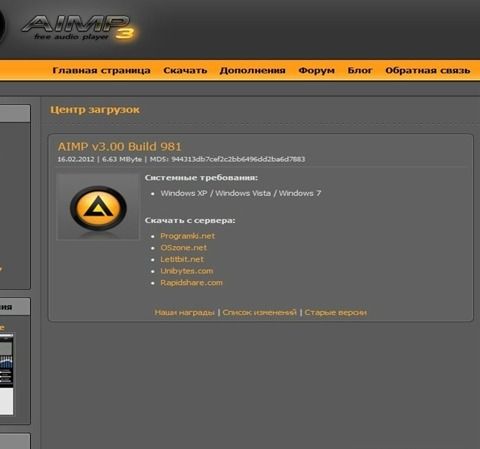The height and width of the screenshot is (449, 480).
Task: Open the Список изменений link
Action: pos(259,312)
